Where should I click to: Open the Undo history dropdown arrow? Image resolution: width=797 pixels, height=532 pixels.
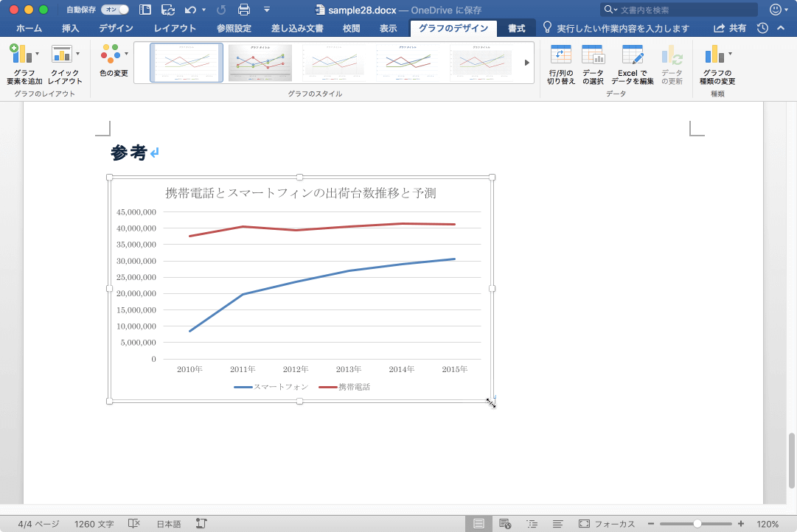(203, 10)
